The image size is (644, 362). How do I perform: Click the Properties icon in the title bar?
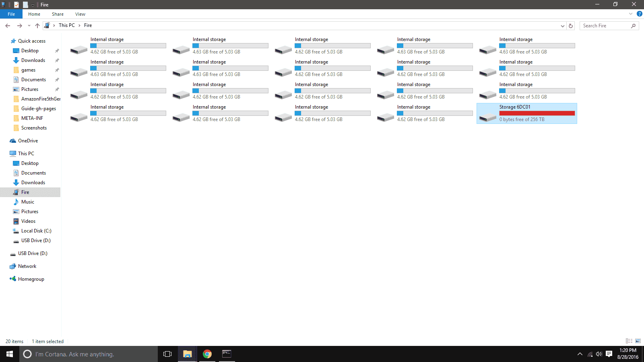pos(17,4)
